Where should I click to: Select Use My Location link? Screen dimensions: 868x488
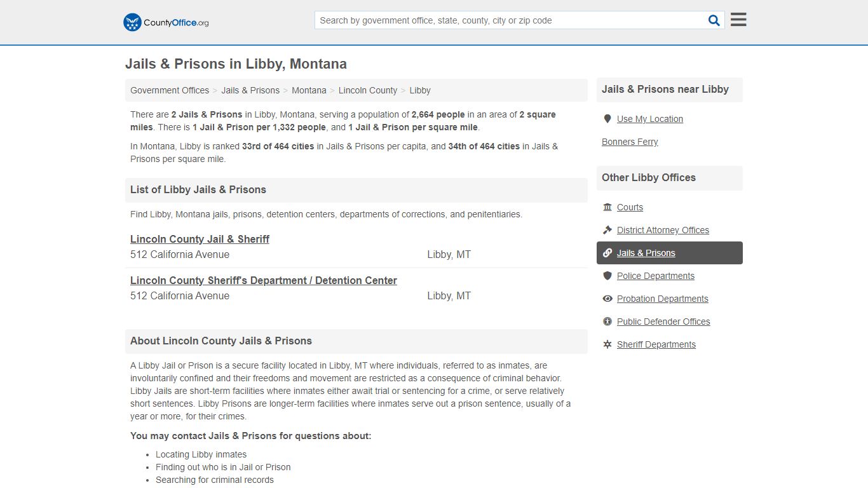650,119
